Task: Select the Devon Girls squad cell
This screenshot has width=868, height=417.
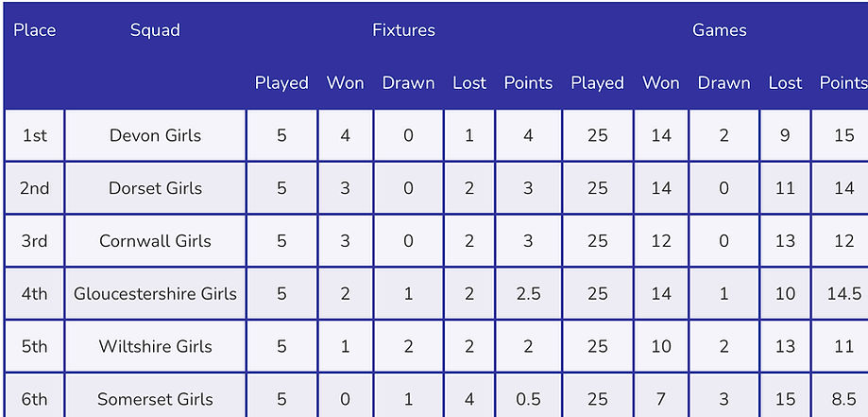Action: click(x=156, y=135)
